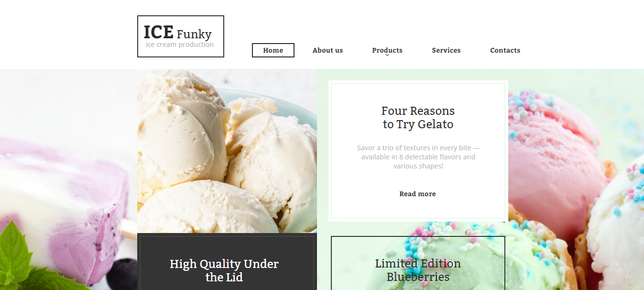Open the Home menu item
Screen dimensions: 644x290
click(273, 50)
